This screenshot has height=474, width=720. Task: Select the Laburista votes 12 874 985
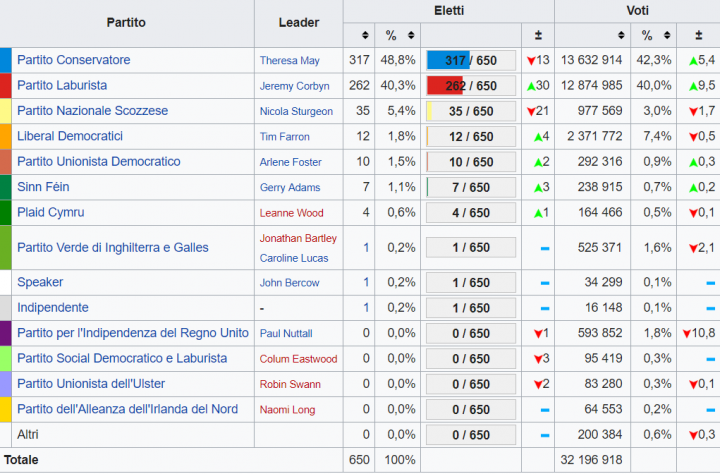[x=591, y=85]
